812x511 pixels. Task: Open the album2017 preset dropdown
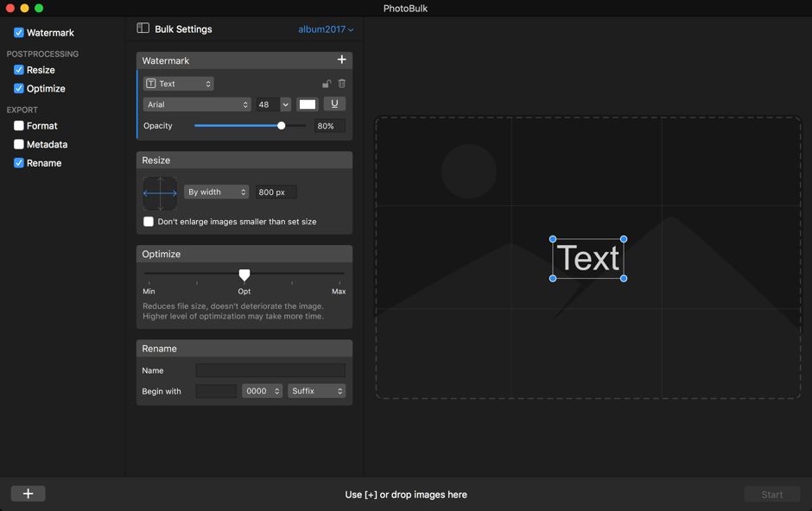pyautogui.click(x=326, y=29)
